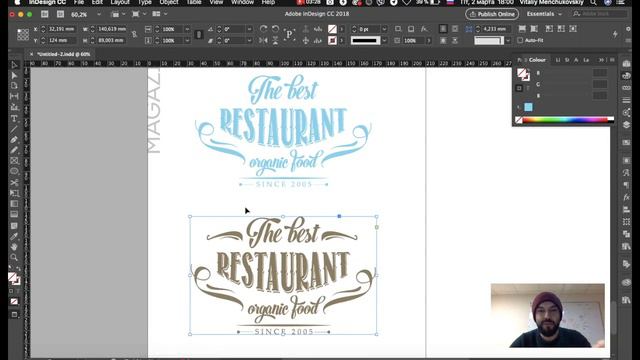Click Rotate 90° anticlockwise icon
The width and height of the screenshot is (640, 360).
click(x=276, y=29)
